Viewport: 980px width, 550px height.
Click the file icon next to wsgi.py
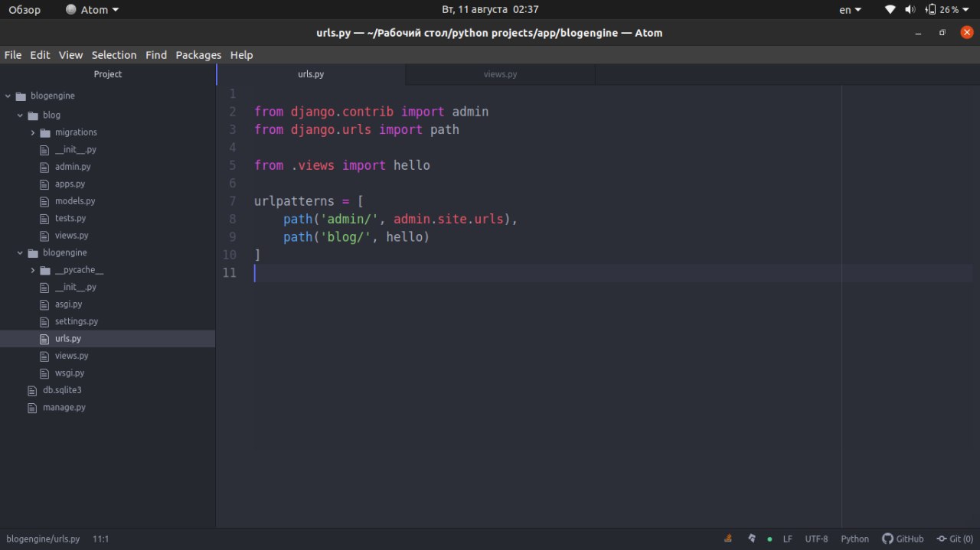tap(44, 373)
